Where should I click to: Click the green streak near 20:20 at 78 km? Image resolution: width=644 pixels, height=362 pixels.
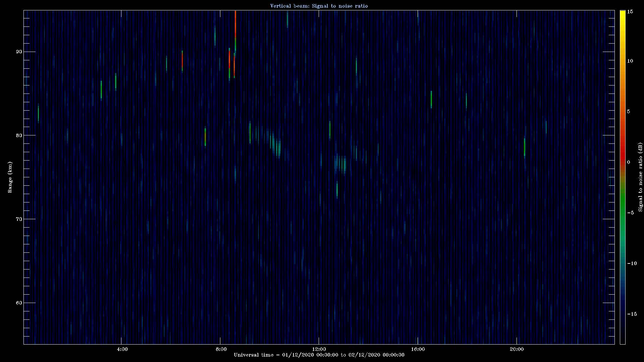(x=525, y=147)
